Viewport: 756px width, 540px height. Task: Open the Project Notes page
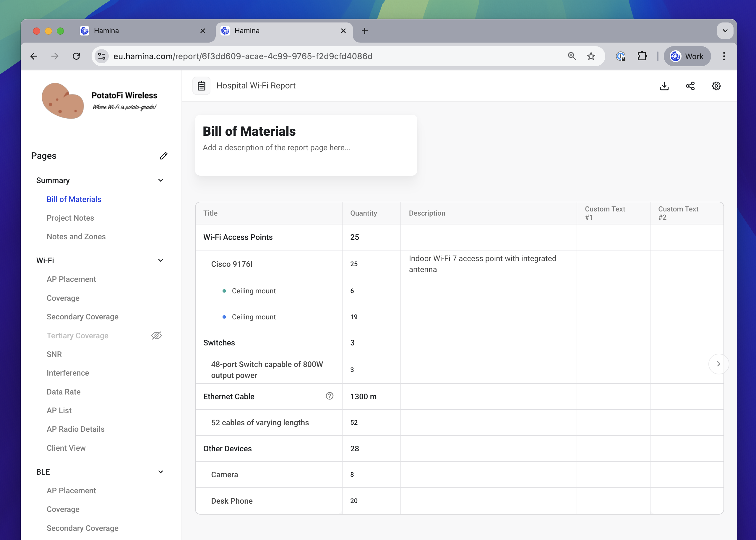(70, 218)
